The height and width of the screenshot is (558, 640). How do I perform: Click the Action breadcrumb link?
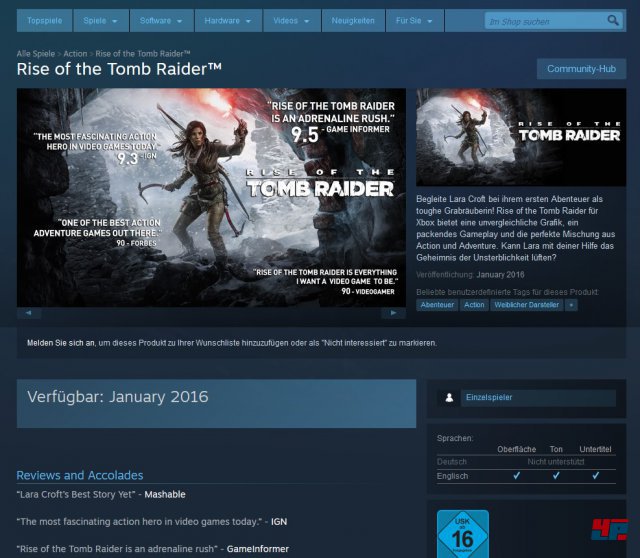75,53
